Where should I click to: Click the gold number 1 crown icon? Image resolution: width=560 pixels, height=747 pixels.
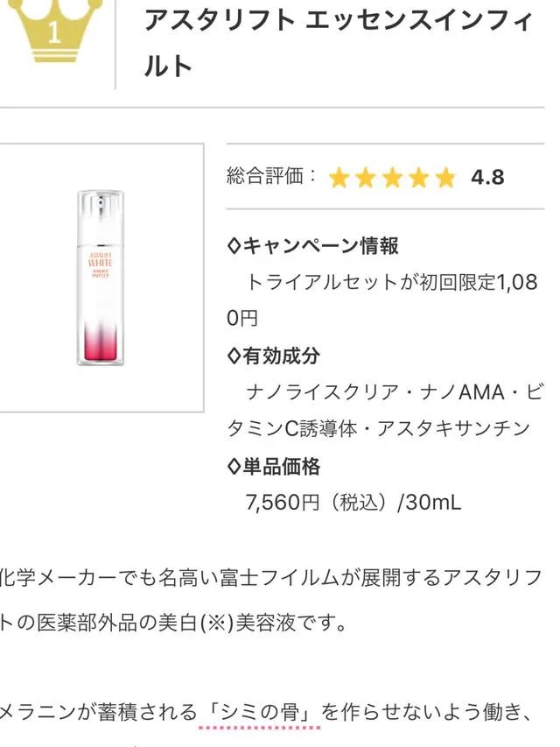[52, 32]
